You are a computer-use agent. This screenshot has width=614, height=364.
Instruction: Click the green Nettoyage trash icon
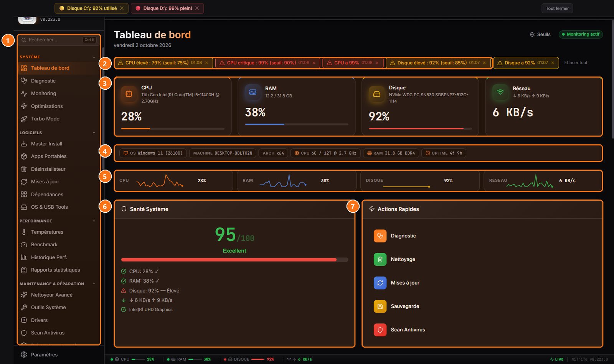pyautogui.click(x=380, y=259)
